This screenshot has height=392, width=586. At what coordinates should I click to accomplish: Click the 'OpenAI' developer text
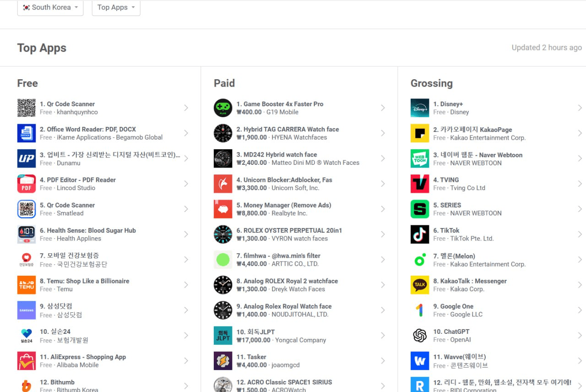(461, 340)
